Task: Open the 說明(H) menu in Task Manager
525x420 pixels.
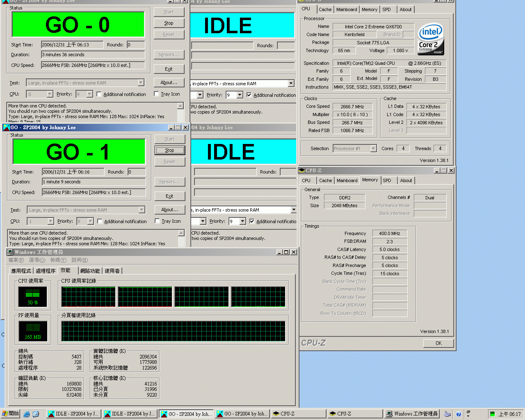Action: tap(80, 260)
